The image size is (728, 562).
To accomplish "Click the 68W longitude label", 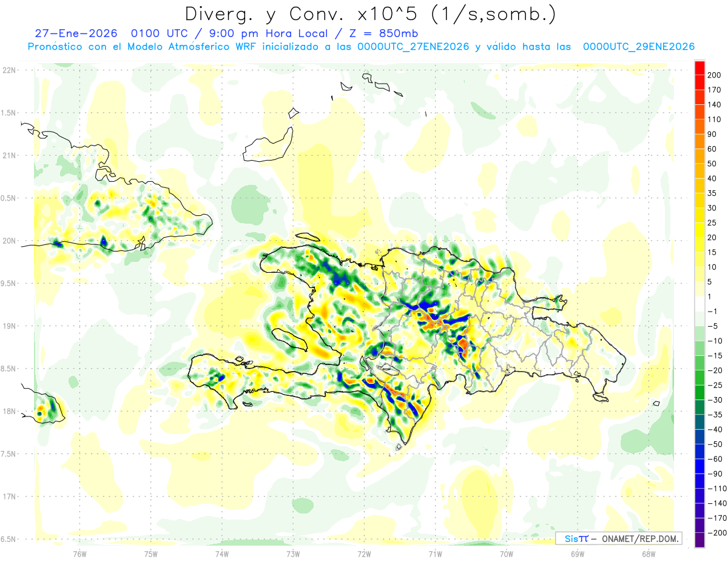I will point(649,554).
